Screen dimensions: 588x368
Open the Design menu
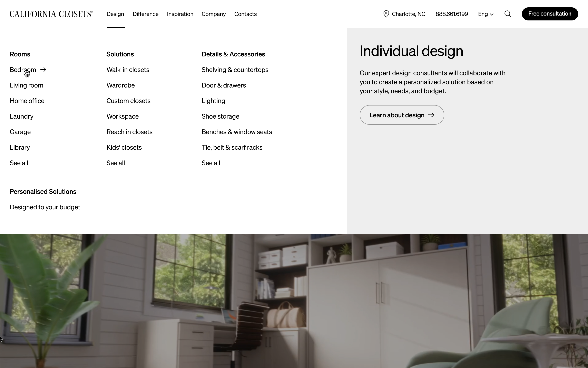(115, 14)
